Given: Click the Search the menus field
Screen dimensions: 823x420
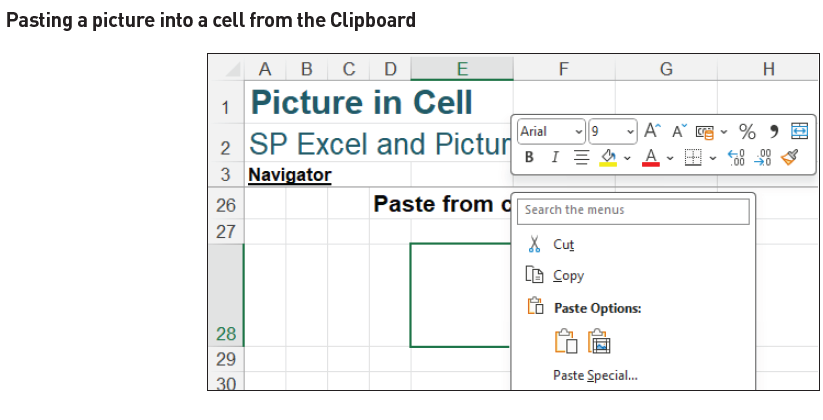Looking at the screenshot, I should (633, 212).
